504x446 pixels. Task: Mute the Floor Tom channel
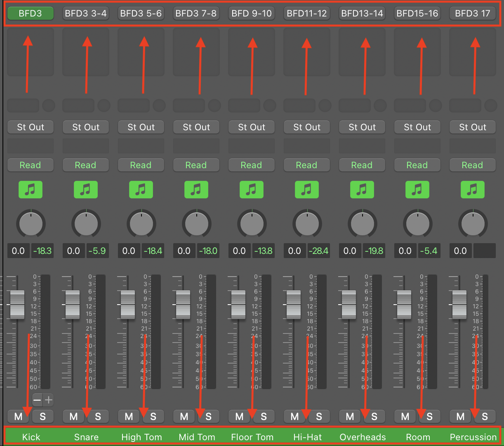(x=239, y=417)
